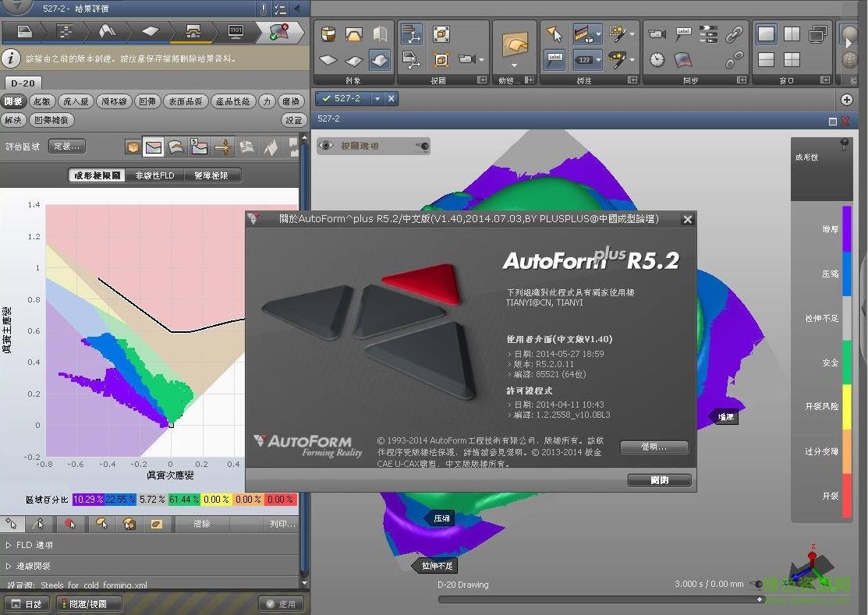The height and width of the screenshot is (615, 868).
Task: Open the 回彈 result tab
Action: (x=147, y=101)
